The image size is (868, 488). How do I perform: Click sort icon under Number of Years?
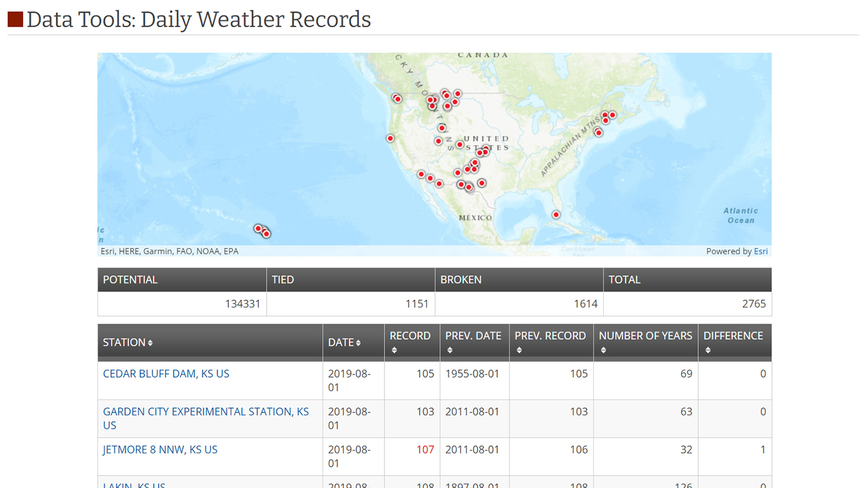click(603, 350)
